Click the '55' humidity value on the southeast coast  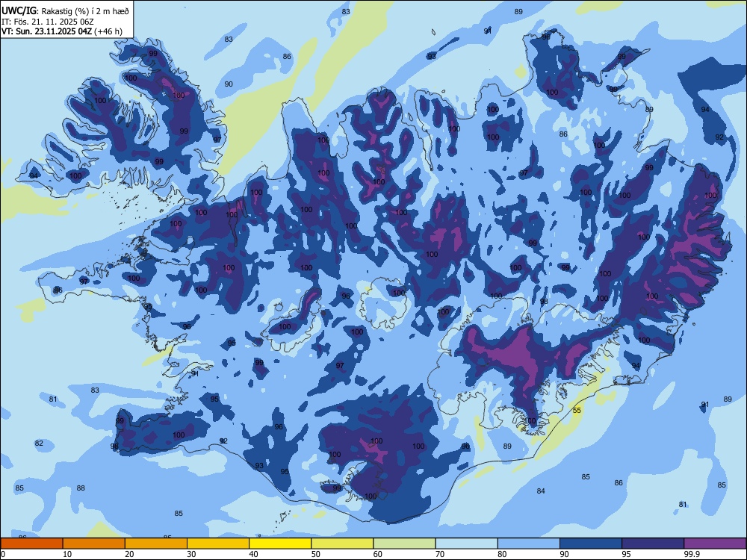[x=577, y=410]
